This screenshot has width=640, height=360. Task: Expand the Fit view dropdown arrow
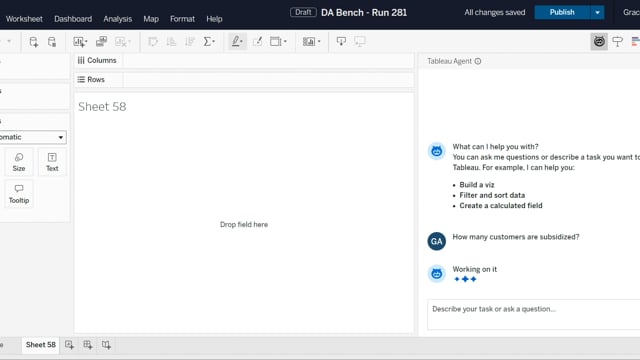[285, 42]
